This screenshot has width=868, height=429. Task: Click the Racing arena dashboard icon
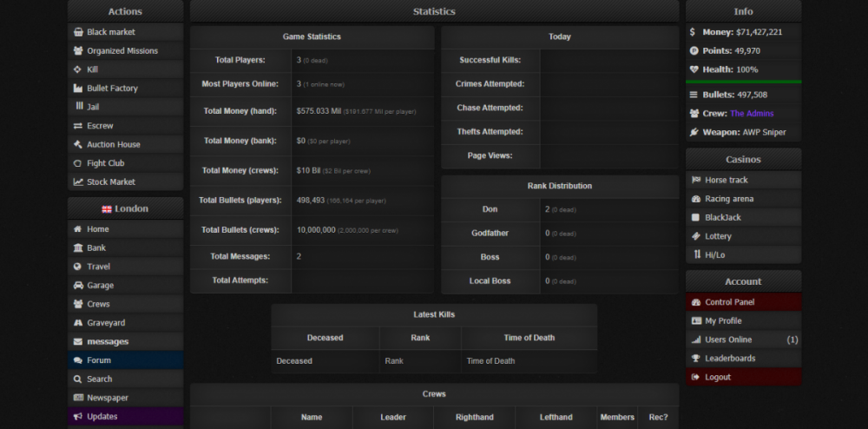point(696,199)
